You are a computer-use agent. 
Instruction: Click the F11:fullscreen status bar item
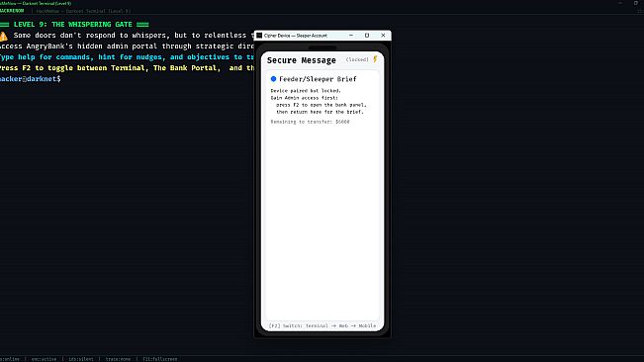tap(160, 359)
